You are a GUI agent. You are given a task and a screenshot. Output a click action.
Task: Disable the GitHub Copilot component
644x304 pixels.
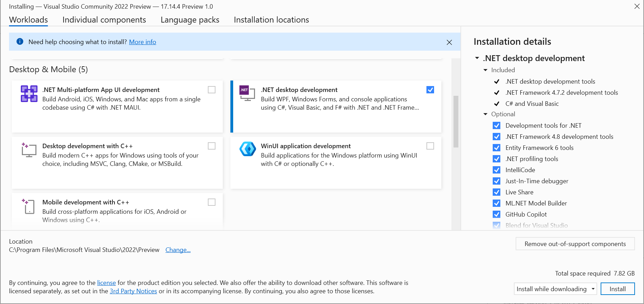click(497, 214)
